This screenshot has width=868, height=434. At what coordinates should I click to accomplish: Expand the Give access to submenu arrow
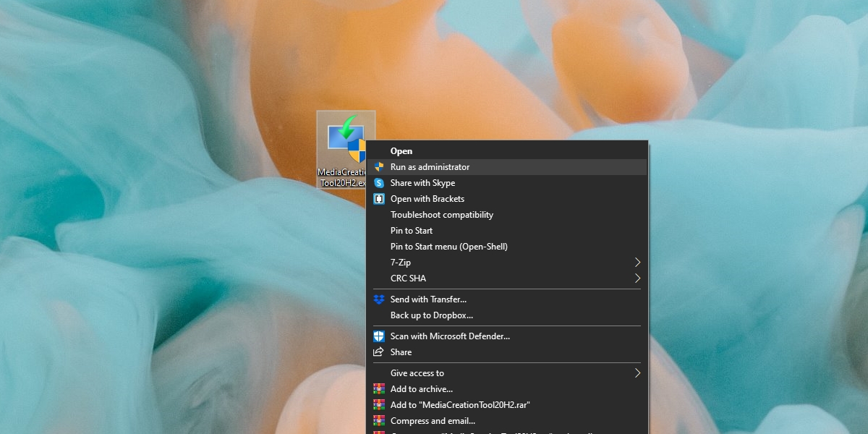[x=637, y=373]
